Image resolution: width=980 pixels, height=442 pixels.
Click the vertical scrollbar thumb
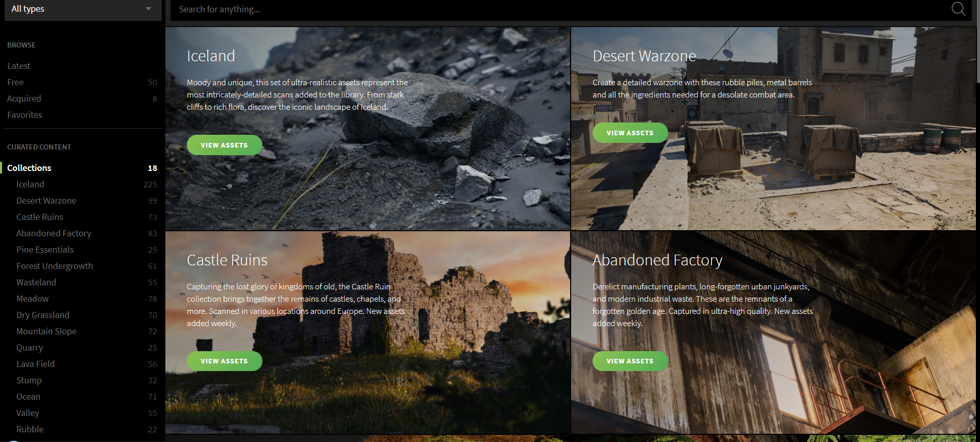point(978,41)
